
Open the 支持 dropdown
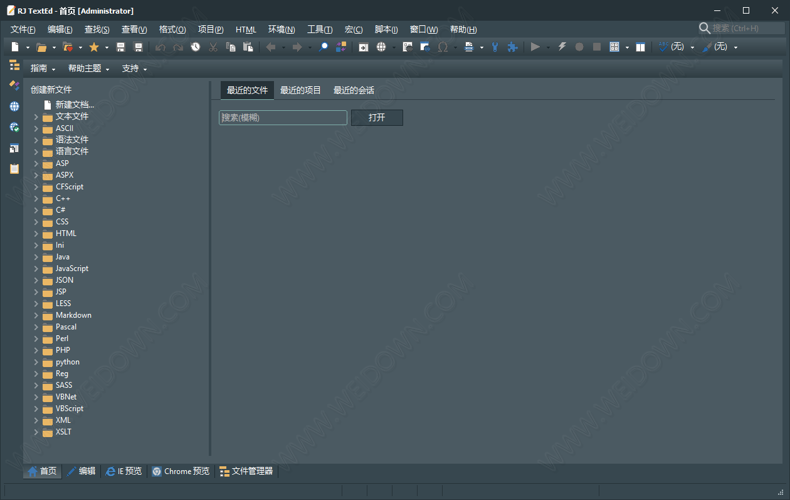coord(134,69)
